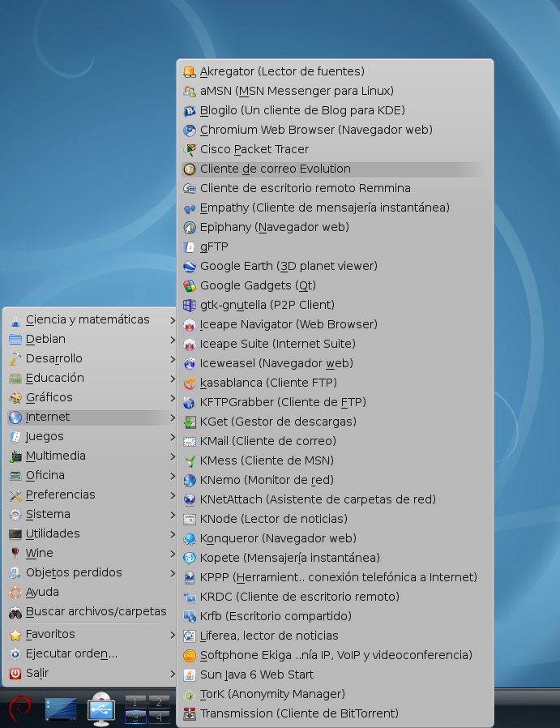Expand the Gráficos submenu arrow
Viewport: 560px width, 728px height.
point(172,398)
